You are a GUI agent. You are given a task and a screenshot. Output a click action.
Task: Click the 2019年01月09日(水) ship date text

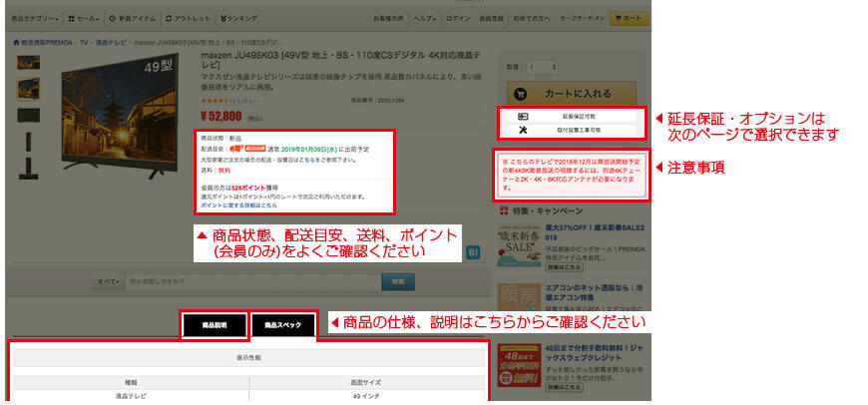pos(309,150)
